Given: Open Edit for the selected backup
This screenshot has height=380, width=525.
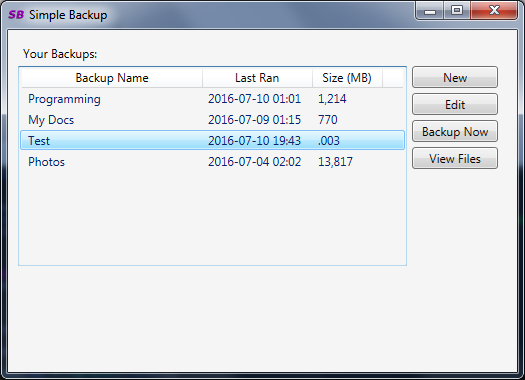Looking at the screenshot, I should 455,104.
